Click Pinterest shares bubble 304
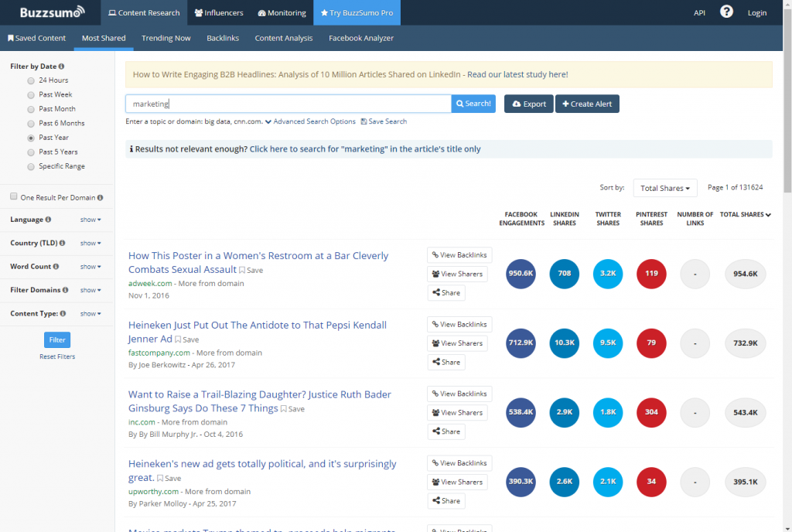The image size is (792, 532). pyautogui.click(x=651, y=412)
